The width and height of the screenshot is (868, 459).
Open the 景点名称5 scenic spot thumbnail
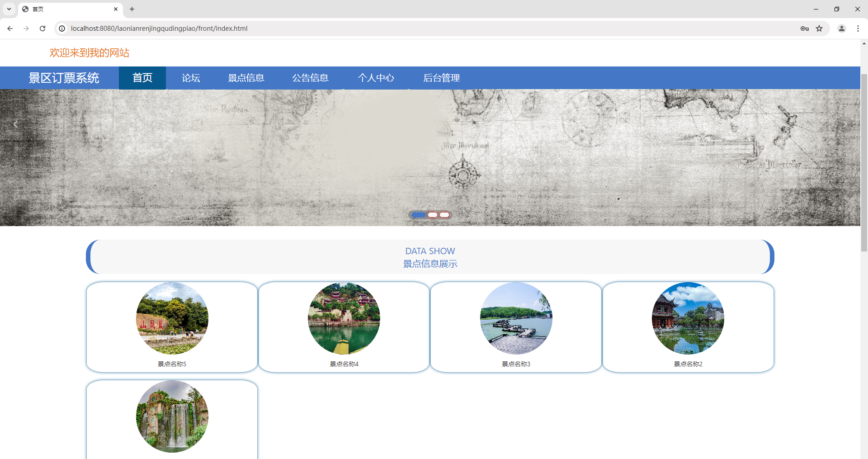point(172,318)
